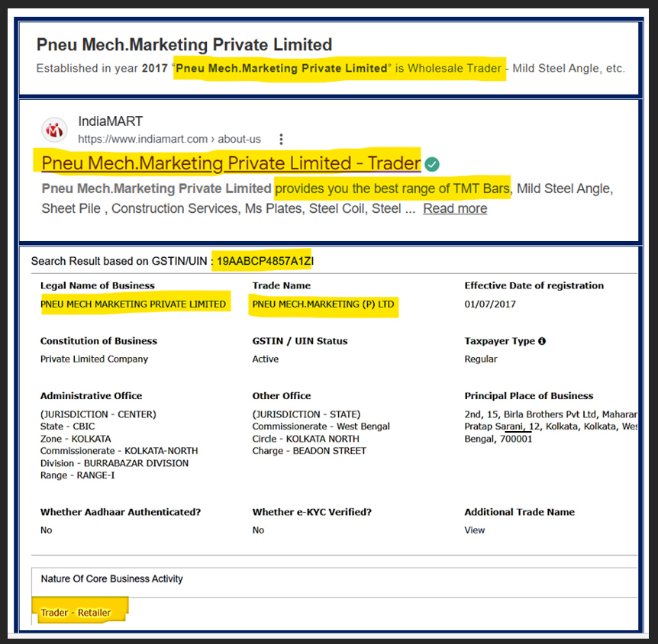Open the "Read more" link

coord(455,208)
